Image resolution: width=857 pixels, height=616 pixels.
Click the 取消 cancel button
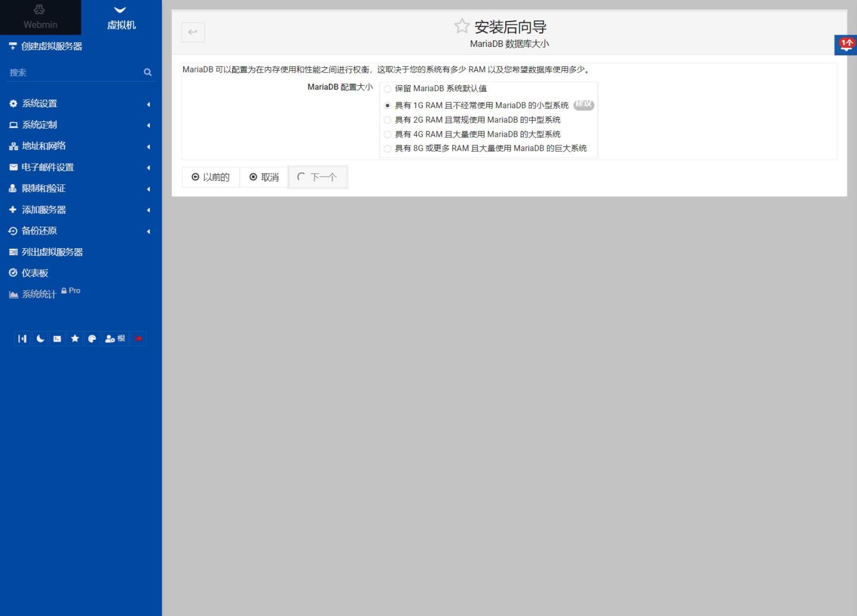[x=264, y=177]
